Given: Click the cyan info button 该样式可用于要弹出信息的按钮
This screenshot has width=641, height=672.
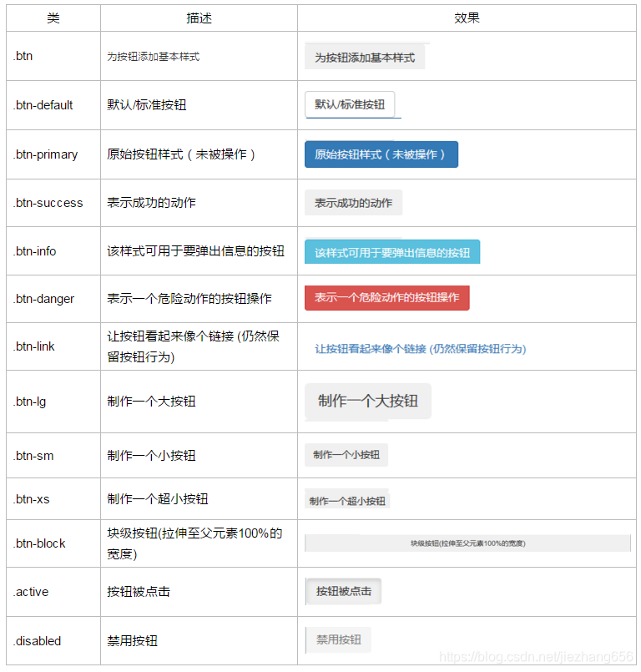Looking at the screenshot, I should (392, 252).
